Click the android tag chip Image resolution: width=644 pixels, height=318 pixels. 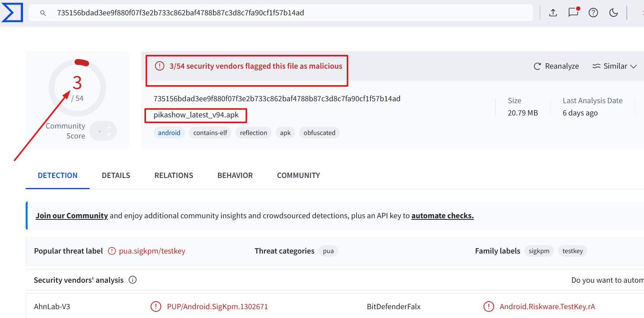pyautogui.click(x=169, y=133)
